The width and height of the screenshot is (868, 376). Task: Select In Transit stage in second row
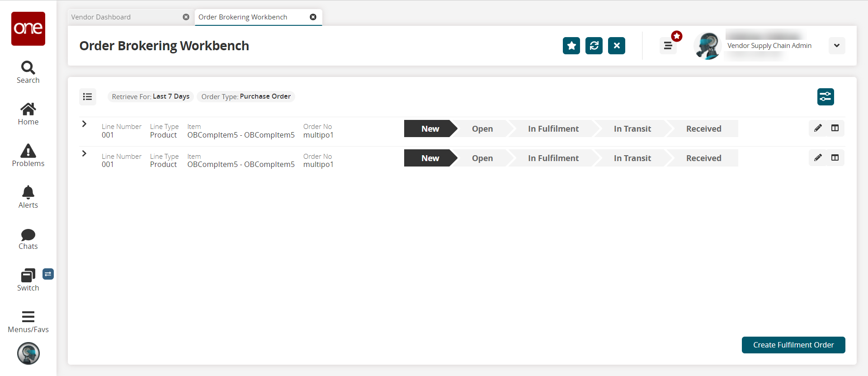coord(632,158)
